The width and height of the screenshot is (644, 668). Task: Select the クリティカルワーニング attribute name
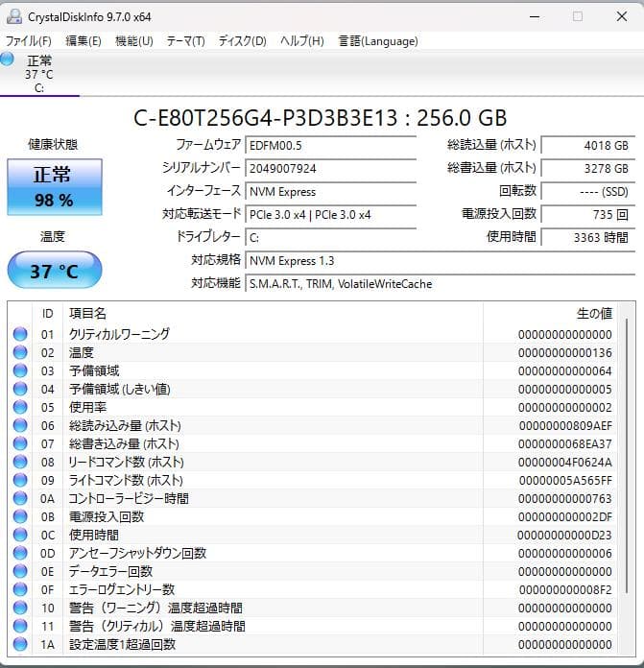pos(119,334)
